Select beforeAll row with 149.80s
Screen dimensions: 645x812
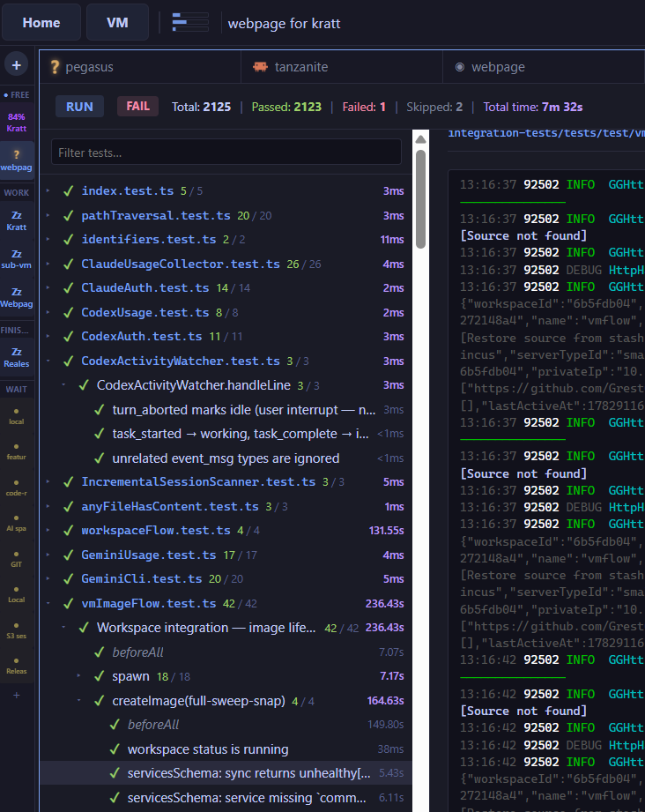coord(226,725)
